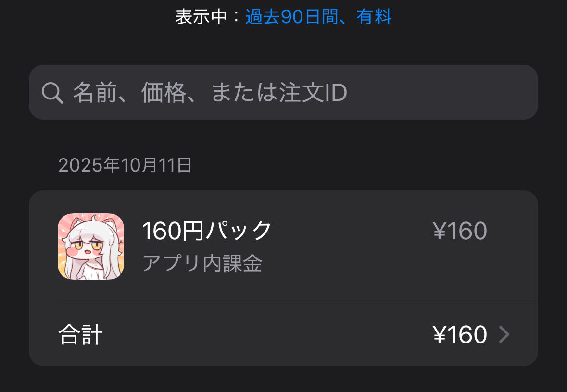The image size is (567, 392).
Task: Focus the 名前、価格、または注文ID search field
Action: [284, 92]
